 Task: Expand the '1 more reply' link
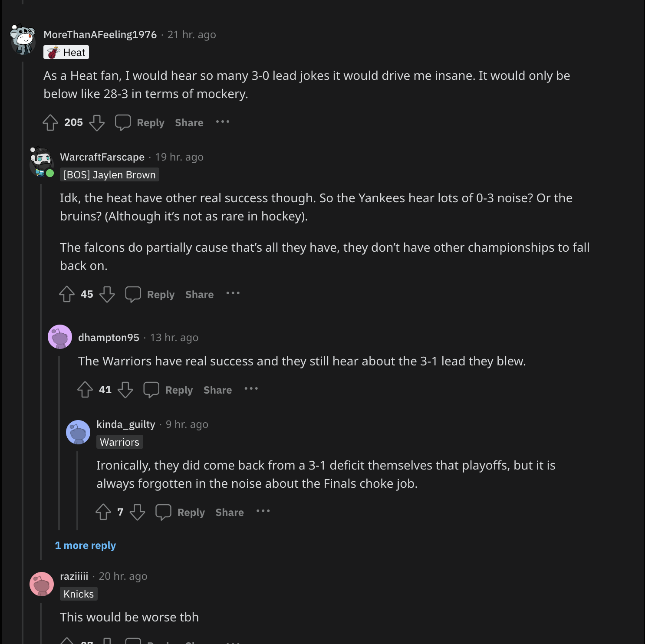[x=86, y=545]
